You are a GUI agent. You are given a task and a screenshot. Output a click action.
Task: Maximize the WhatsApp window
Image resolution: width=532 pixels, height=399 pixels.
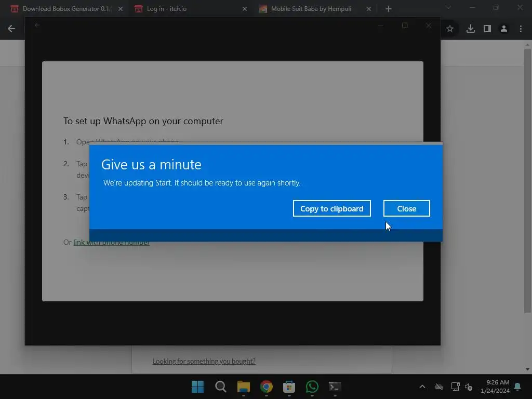click(405, 25)
